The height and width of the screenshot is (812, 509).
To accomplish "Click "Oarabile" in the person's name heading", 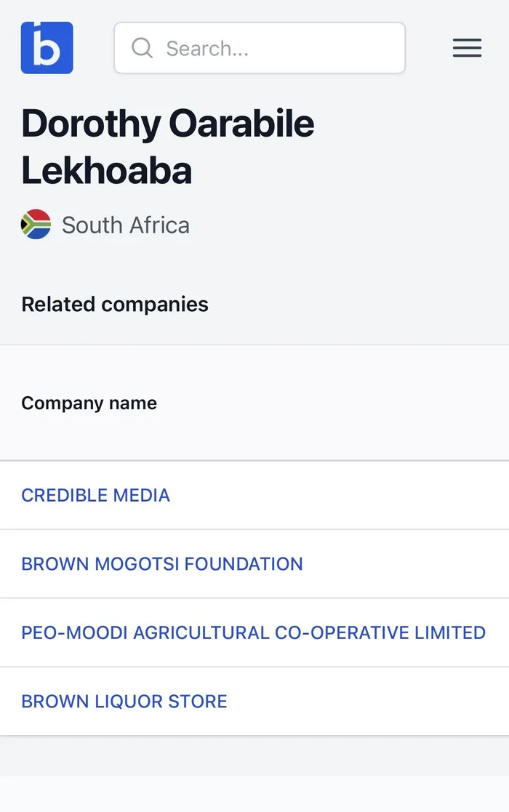I will click(241, 124).
